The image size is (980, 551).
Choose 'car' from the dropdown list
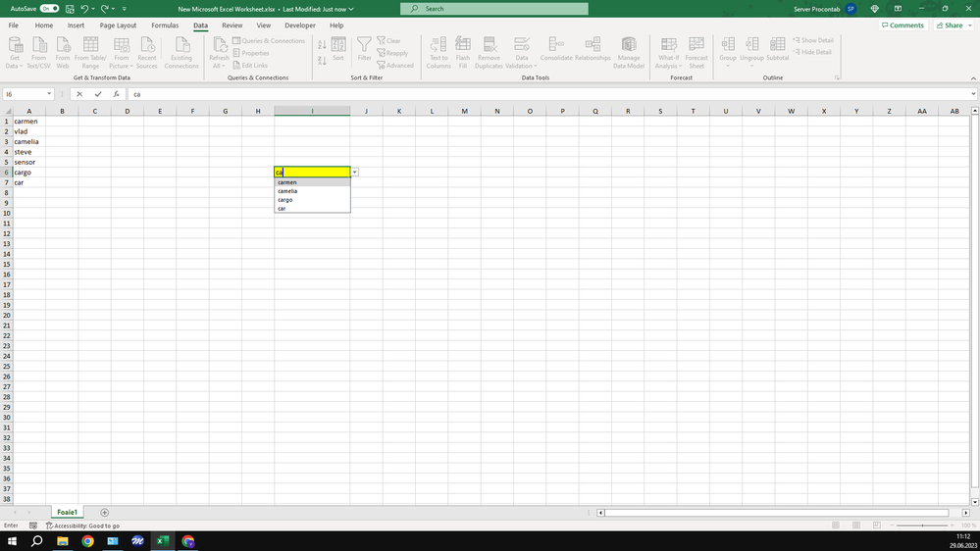coord(313,208)
